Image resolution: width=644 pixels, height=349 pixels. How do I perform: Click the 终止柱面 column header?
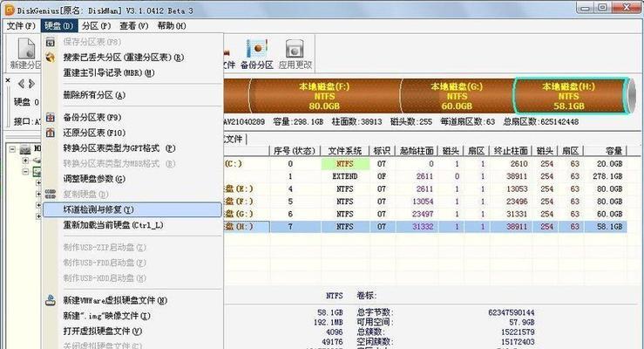(x=511, y=151)
